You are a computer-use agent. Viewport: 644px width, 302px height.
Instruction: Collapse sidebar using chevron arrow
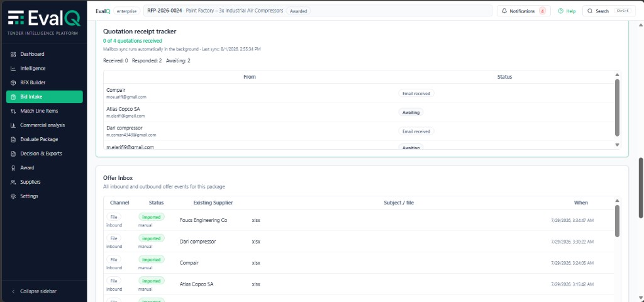point(13,291)
